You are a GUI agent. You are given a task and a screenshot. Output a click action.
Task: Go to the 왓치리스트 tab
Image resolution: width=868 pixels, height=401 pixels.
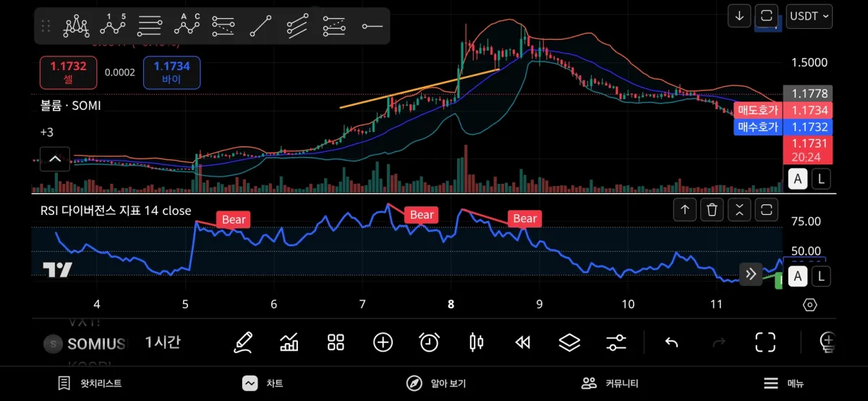[x=90, y=384]
